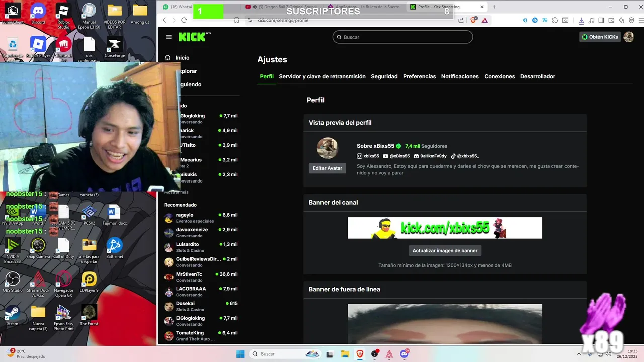Image resolution: width=644 pixels, height=362 pixels.
Task: Open File Explorer from taskbar
Action: pos(344,354)
